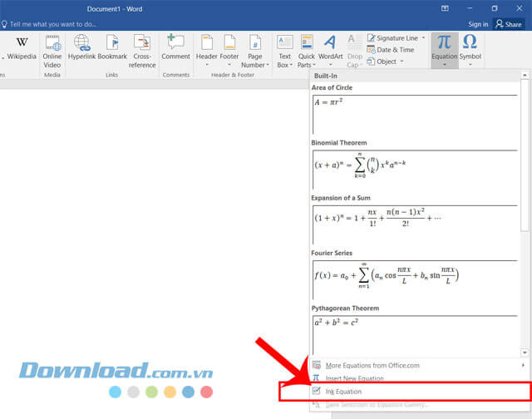
Task: Click the Tell me search box
Action: [x=53, y=24]
